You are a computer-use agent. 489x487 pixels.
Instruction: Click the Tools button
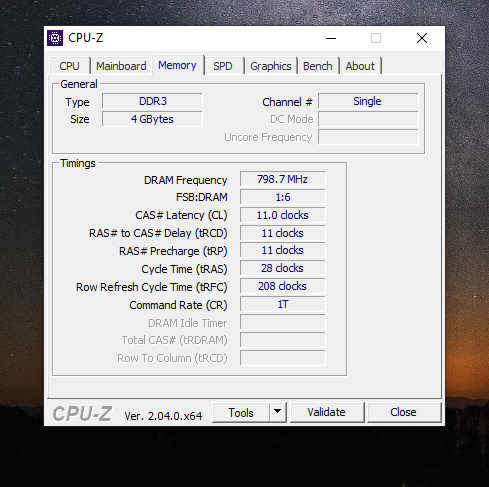click(241, 413)
